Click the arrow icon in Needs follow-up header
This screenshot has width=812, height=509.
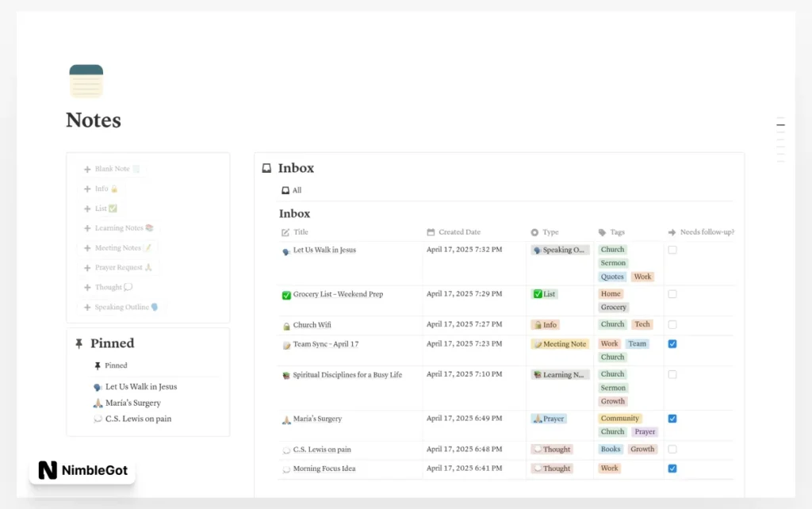tap(672, 232)
